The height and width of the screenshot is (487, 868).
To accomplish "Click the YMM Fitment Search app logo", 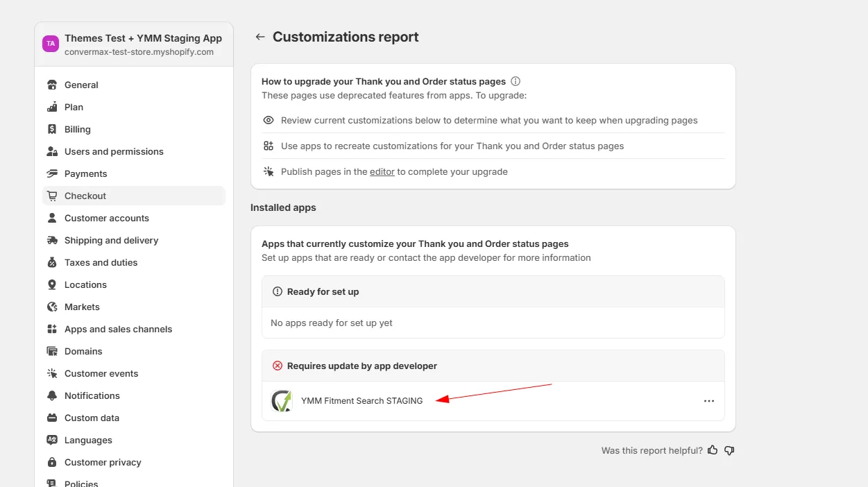I will pos(282,401).
